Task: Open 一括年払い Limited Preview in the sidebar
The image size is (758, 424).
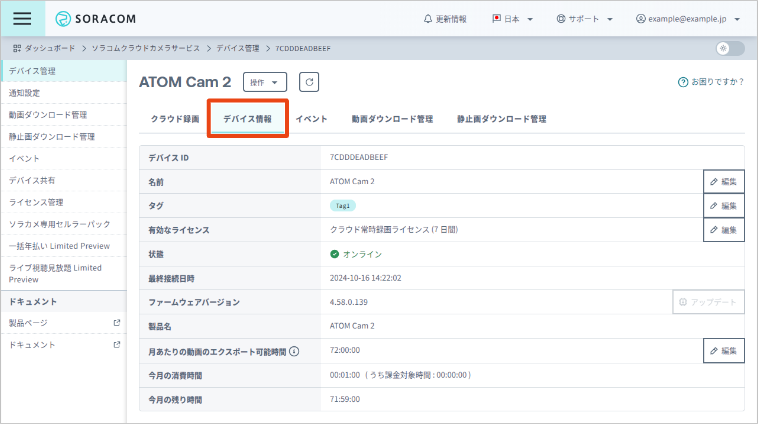Action: click(63, 246)
